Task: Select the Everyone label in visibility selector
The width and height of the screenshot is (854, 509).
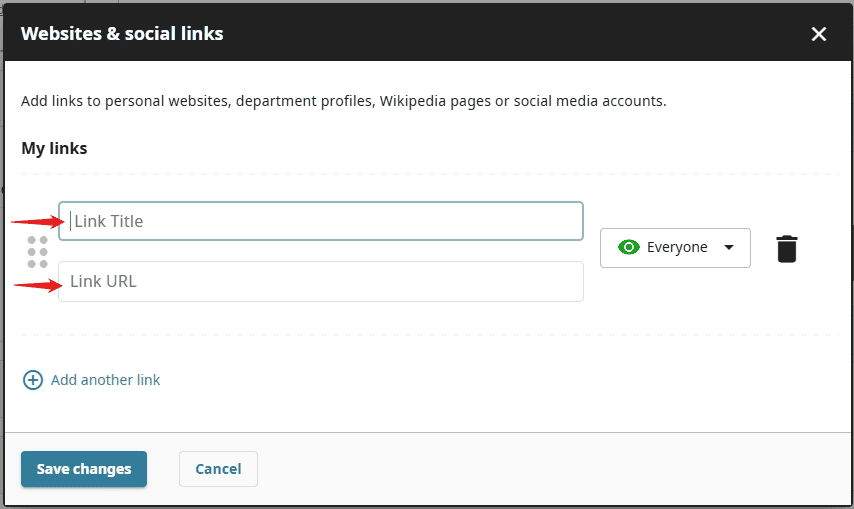Action: [x=677, y=247]
